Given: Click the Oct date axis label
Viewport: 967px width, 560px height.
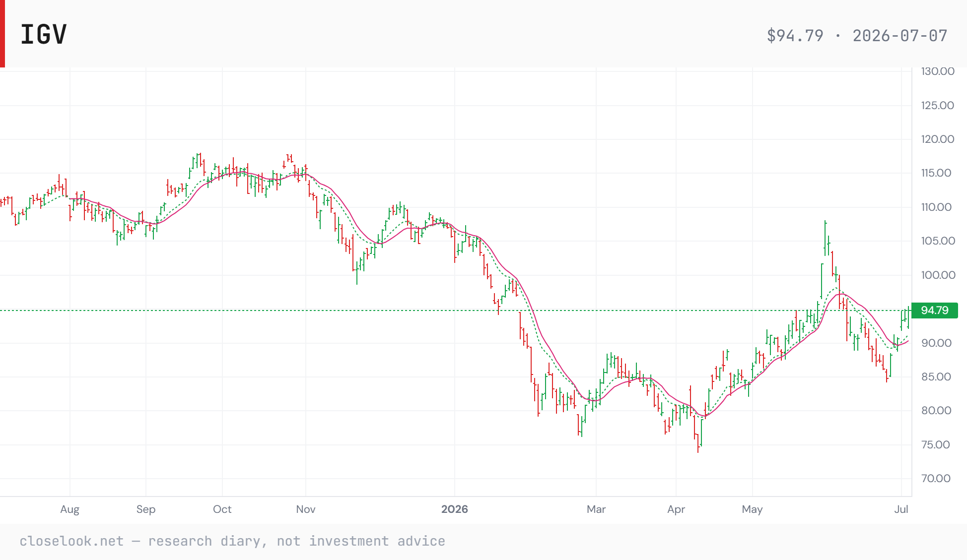Looking at the screenshot, I should click(222, 509).
